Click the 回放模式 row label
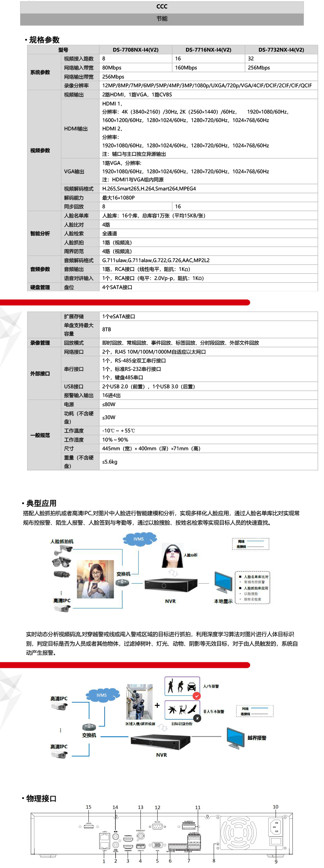 [x=74, y=343]
